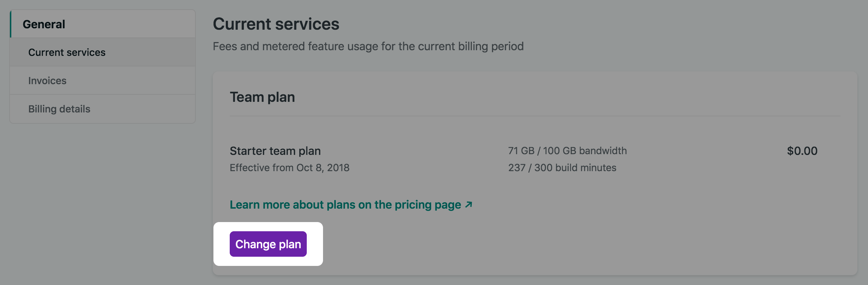The image size is (868, 285).
Task: Click the Team plan card title
Action: (x=262, y=97)
